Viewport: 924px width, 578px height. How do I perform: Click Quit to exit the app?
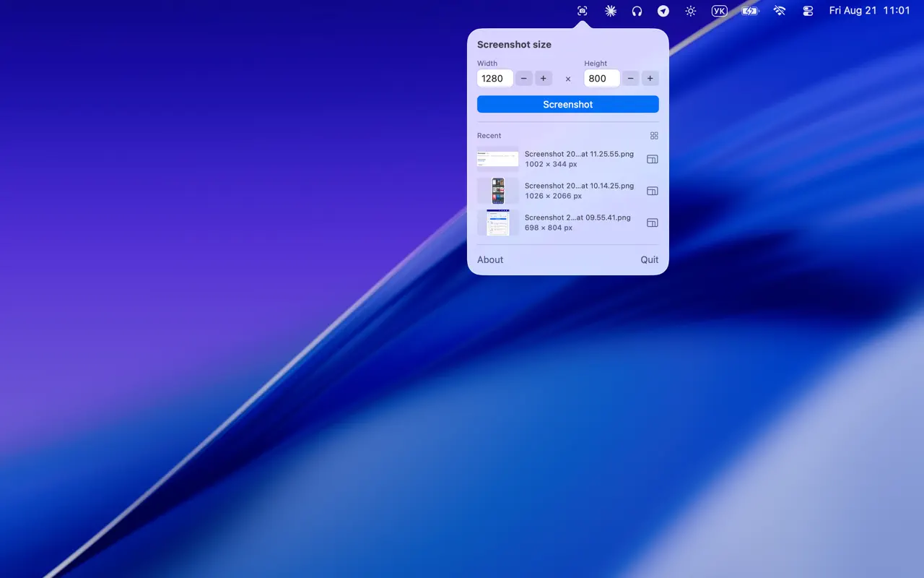click(650, 259)
